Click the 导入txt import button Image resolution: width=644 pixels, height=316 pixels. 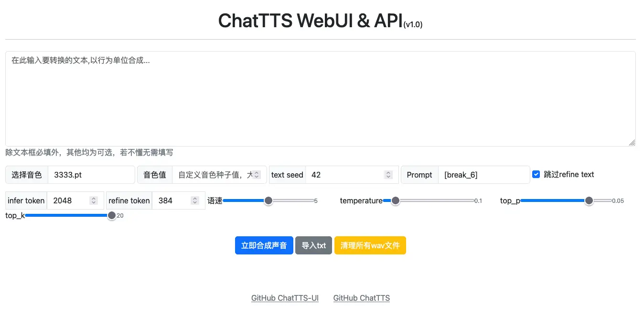point(313,245)
